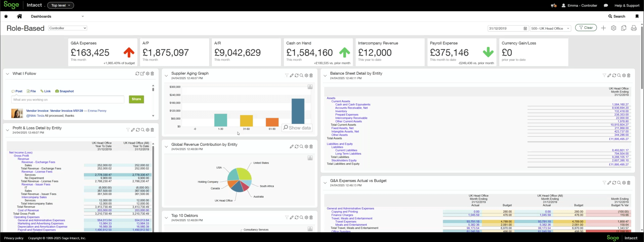
Task: Open What I Follow settings gear
Action: click(x=147, y=73)
